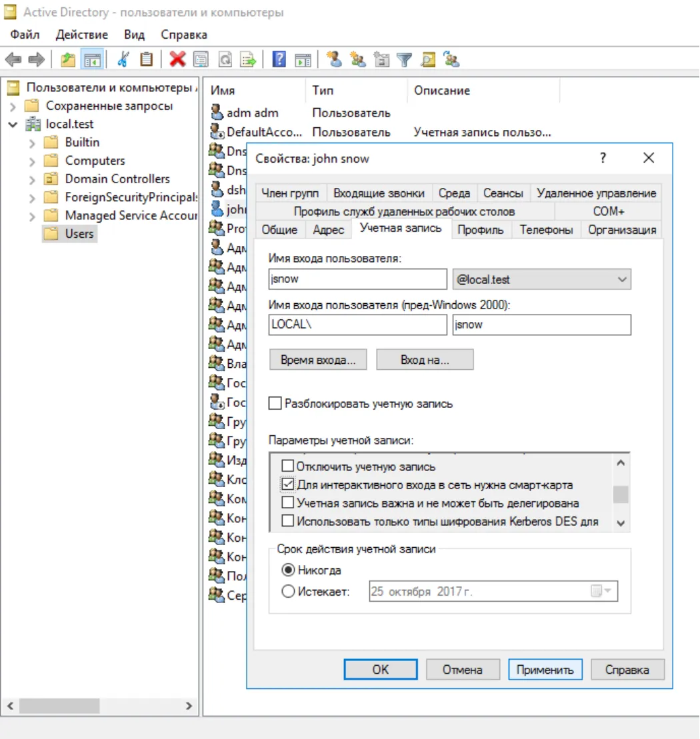Export the list using the toolbar icon

pyautogui.click(x=248, y=60)
